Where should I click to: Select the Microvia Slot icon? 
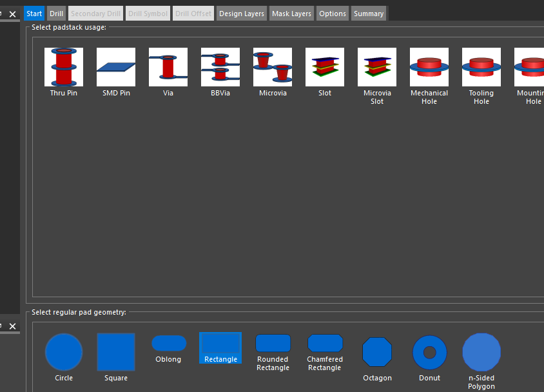coord(377,67)
